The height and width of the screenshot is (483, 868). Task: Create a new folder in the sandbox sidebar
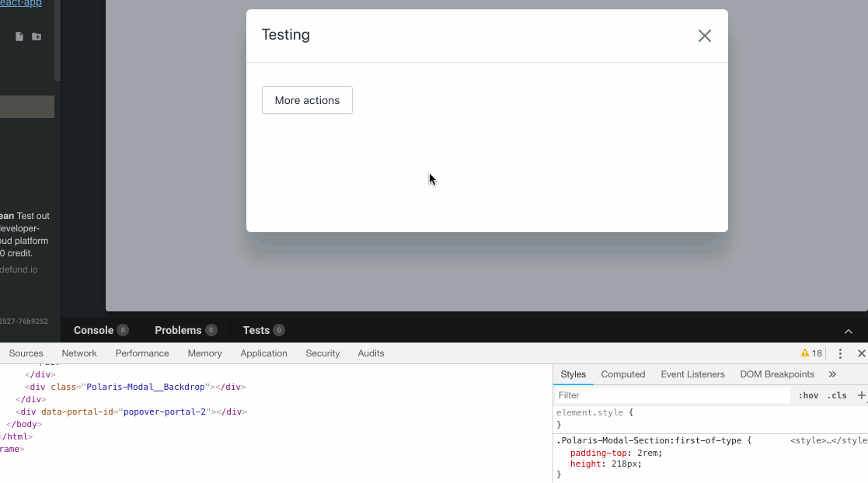[x=36, y=36]
